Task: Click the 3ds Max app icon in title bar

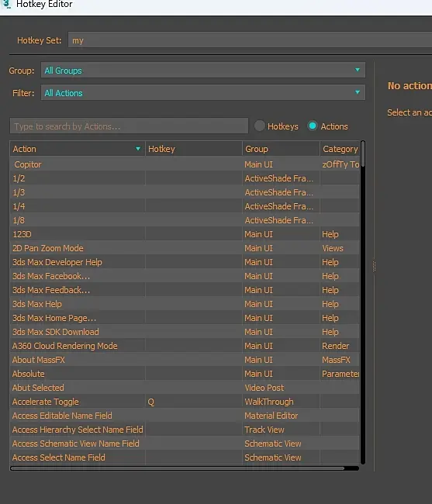Action: (x=6, y=4)
